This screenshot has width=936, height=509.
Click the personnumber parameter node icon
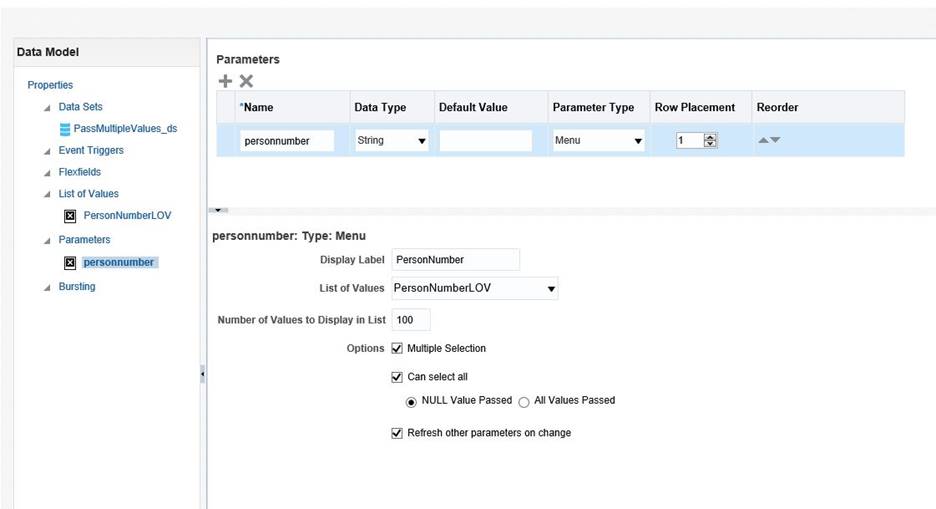click(x=70, y=263)
